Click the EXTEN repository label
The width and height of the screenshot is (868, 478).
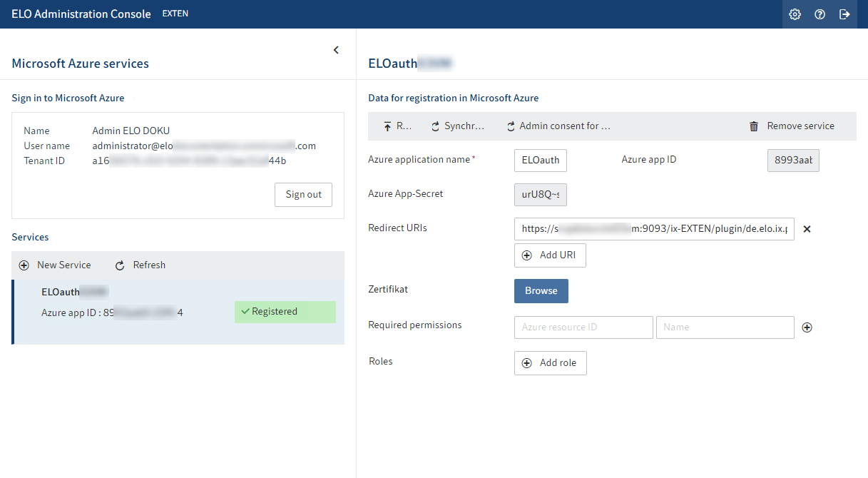click(x=175, y=14)
